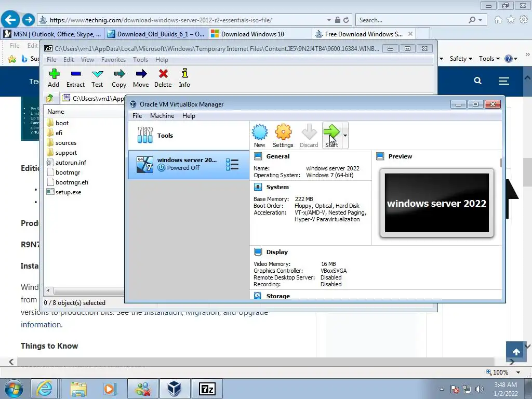Open the IE home icon
Screen dimensions: 532x399
click(x=498, y=20)
